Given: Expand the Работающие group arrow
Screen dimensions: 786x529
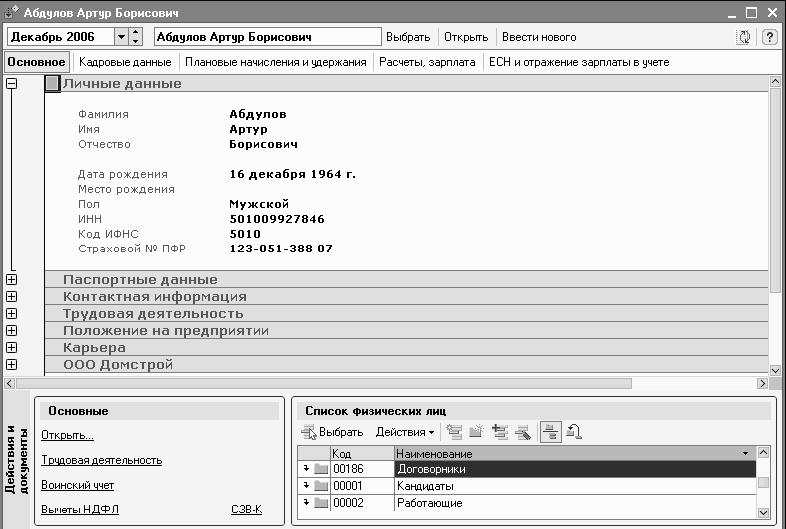Looking at the screenshot, I should (306, 502).
